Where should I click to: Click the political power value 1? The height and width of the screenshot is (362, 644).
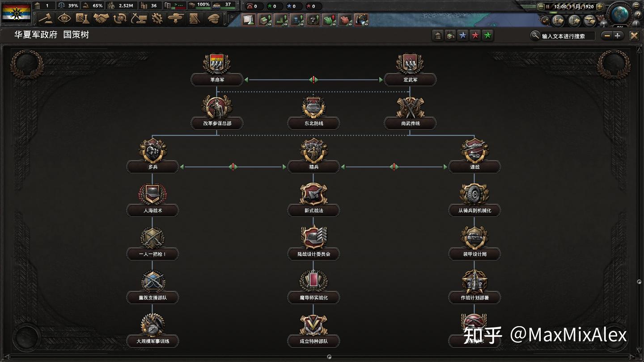44,6
